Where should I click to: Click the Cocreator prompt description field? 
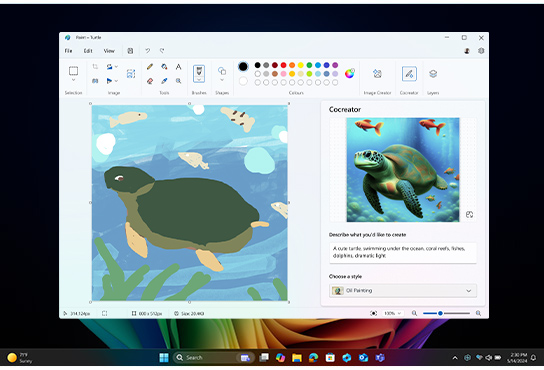403,252
